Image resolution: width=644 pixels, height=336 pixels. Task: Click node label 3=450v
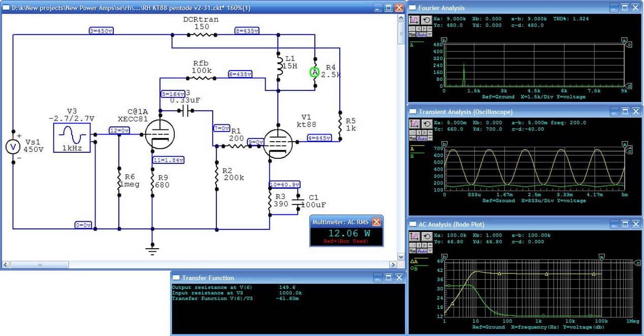pyautogui.click(x=101, y=30)
